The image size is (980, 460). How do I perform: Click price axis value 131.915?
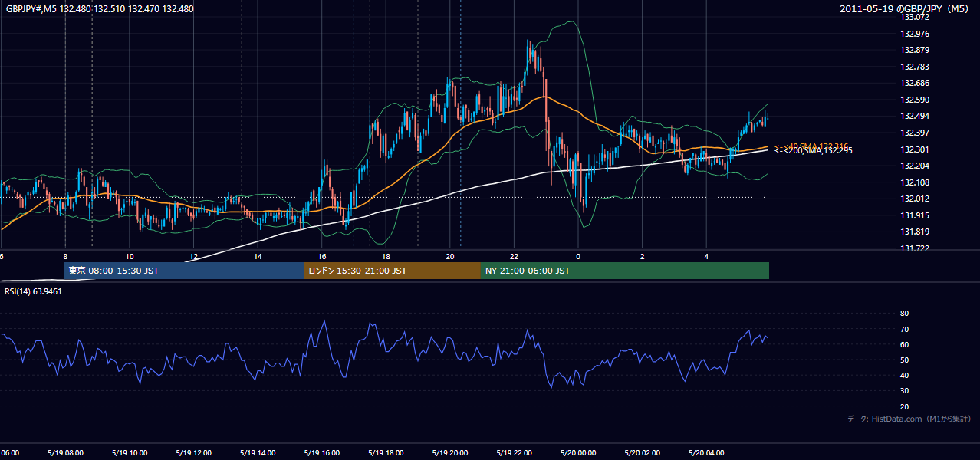pos(914,215)
